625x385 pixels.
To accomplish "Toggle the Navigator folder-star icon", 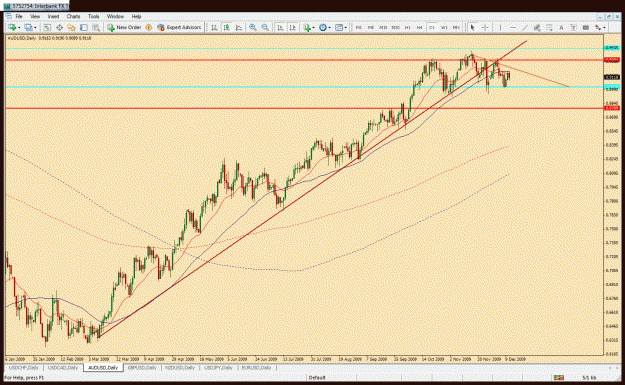I will 71,28.
